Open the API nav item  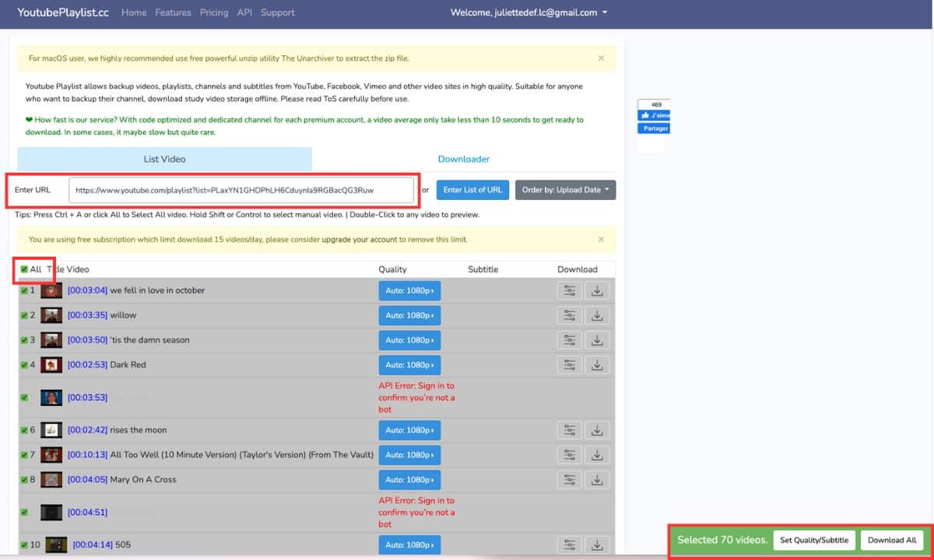point(244,12)
